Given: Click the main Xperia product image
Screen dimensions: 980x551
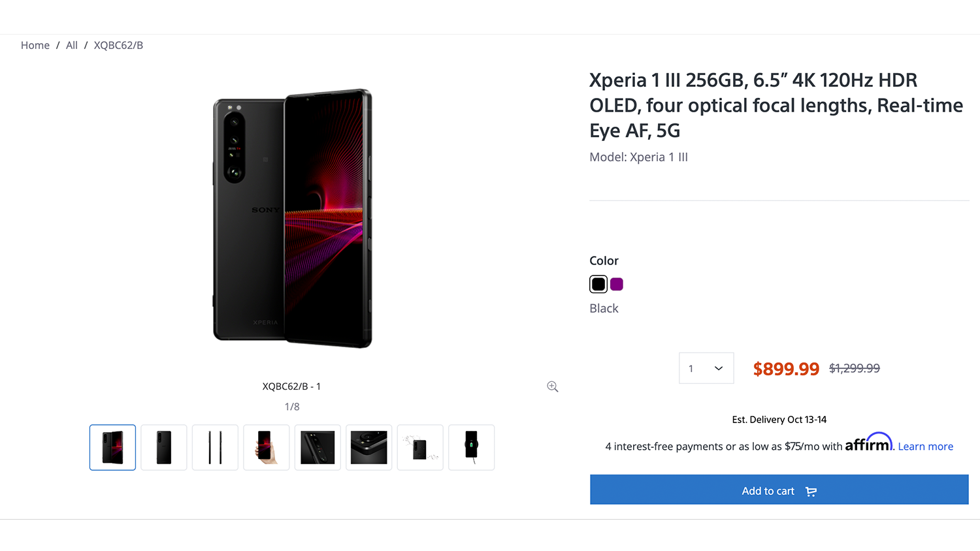Looking at the screenshot, I should click(x=292, y=218).
